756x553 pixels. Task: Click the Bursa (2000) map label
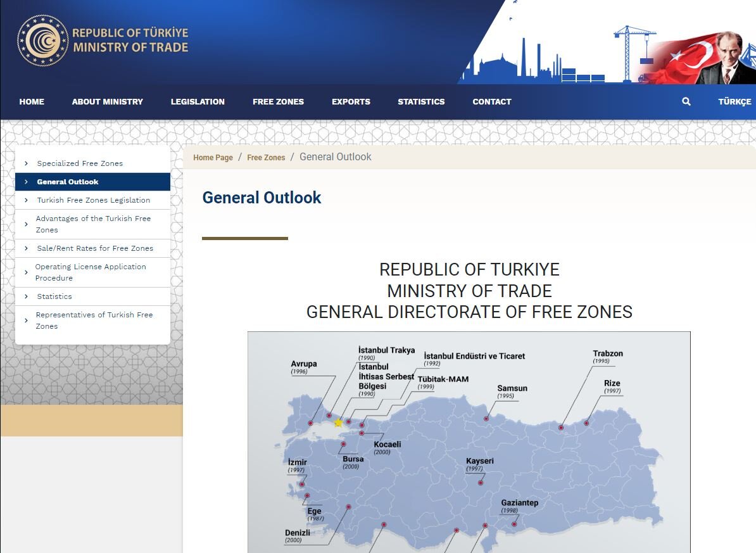click(x=353, y=462)
